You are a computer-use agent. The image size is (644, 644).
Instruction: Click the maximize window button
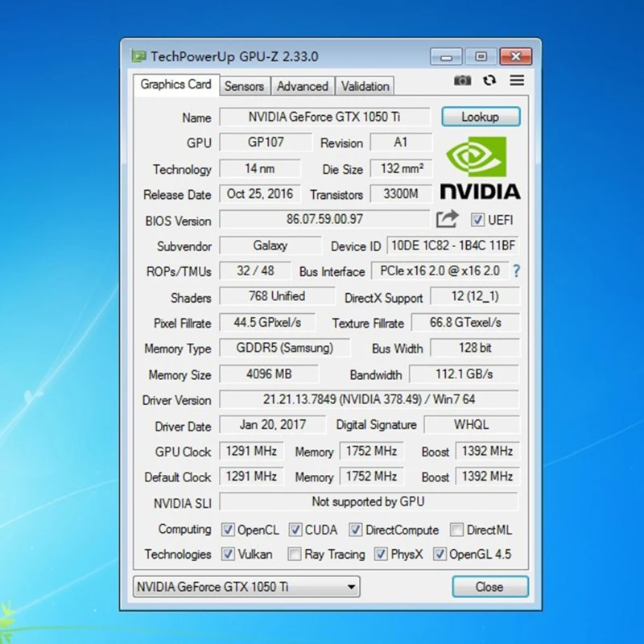[481, 56]
